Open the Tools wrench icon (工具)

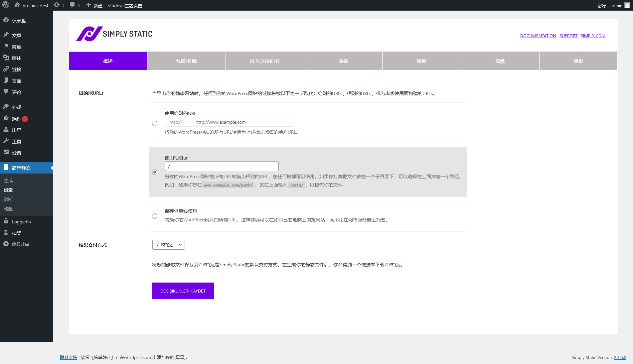(6, 141)
